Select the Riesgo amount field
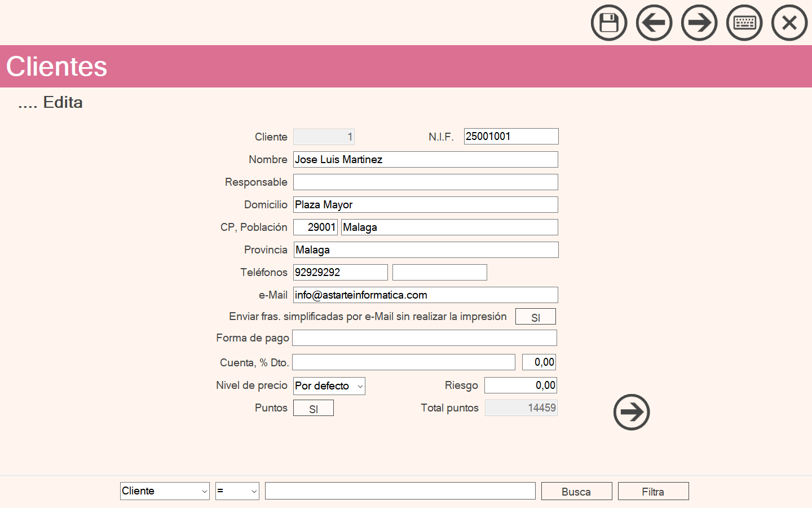 (x=520, y=386)
